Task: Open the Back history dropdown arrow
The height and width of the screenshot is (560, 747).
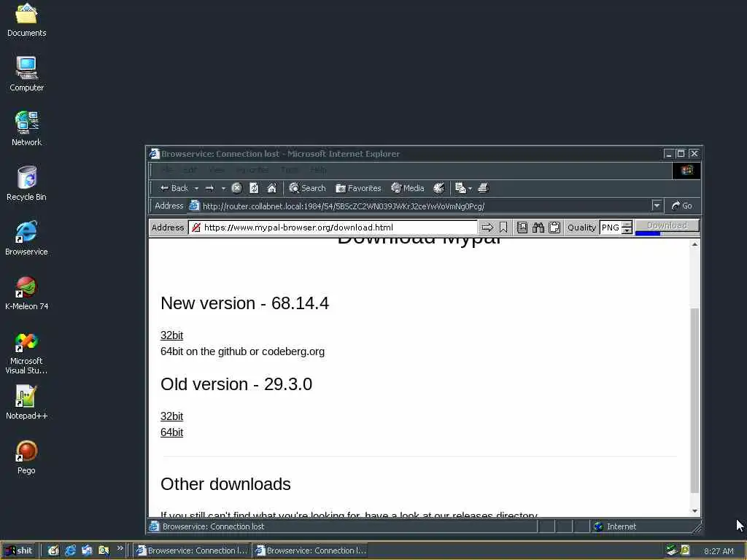Action: [196, 189]
